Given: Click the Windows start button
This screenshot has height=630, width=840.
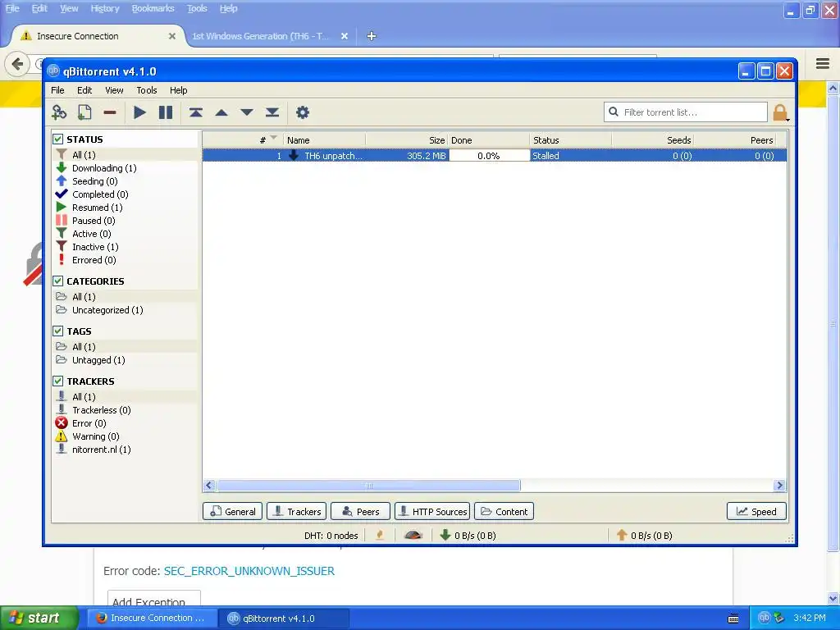Looking at the screenshot, I should click(39, 619).
